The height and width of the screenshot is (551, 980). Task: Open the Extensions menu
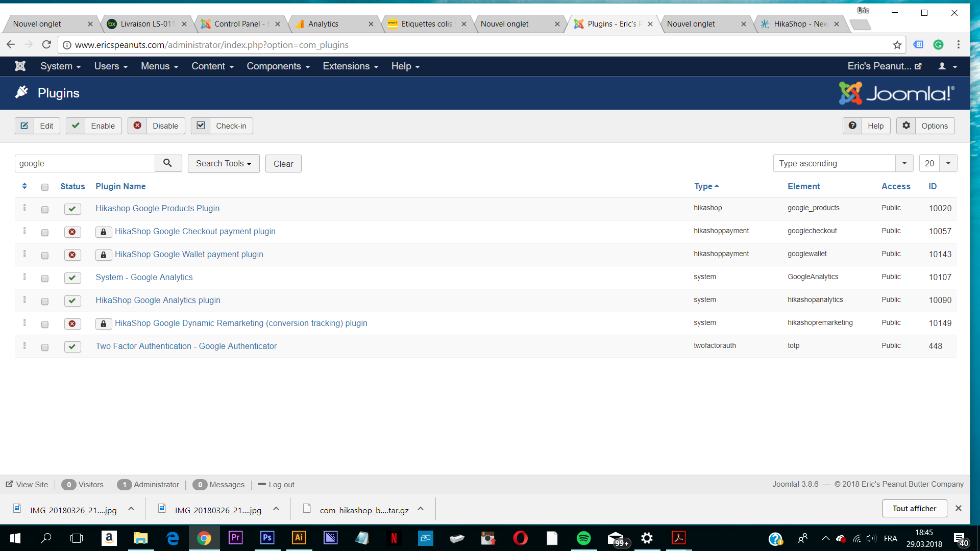point(351,66)
